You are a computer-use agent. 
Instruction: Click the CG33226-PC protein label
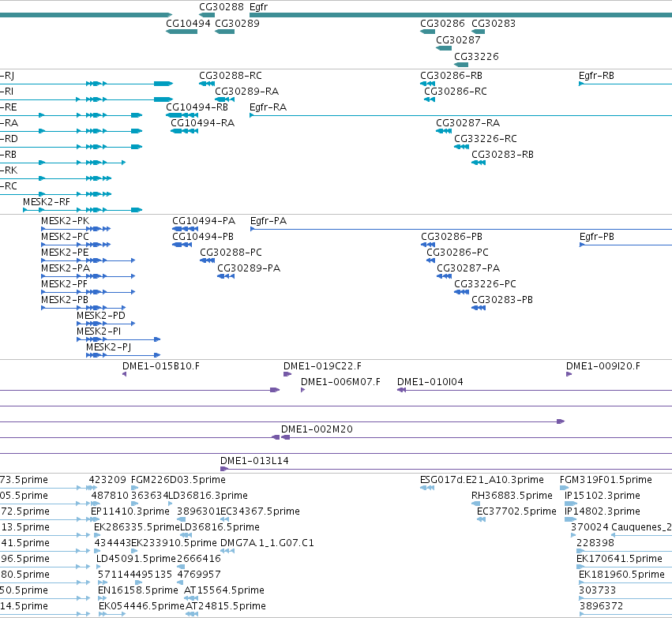[485, 284]
